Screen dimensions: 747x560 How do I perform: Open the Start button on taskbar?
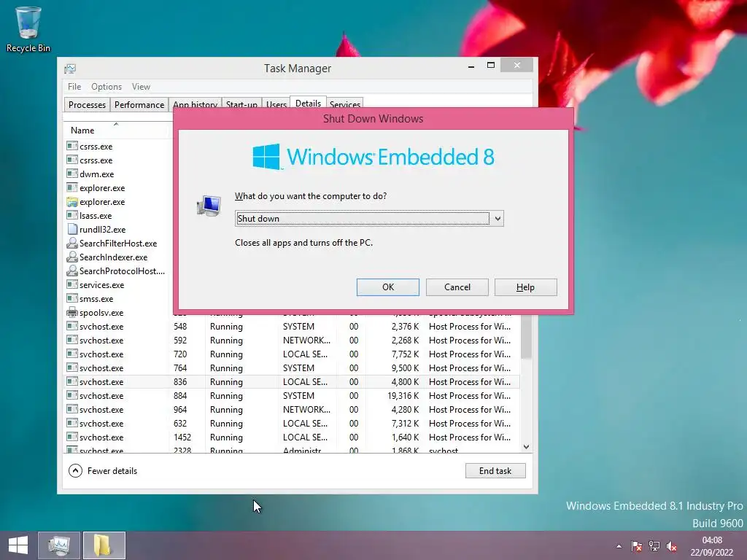coord(18,545)
